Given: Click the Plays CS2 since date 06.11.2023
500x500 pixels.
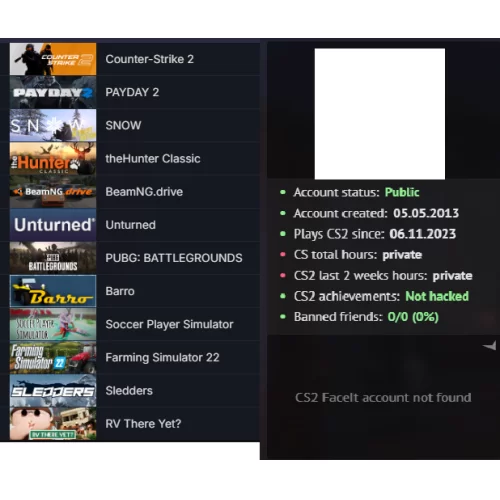Looking at the screenshot, I should [423, 234].
